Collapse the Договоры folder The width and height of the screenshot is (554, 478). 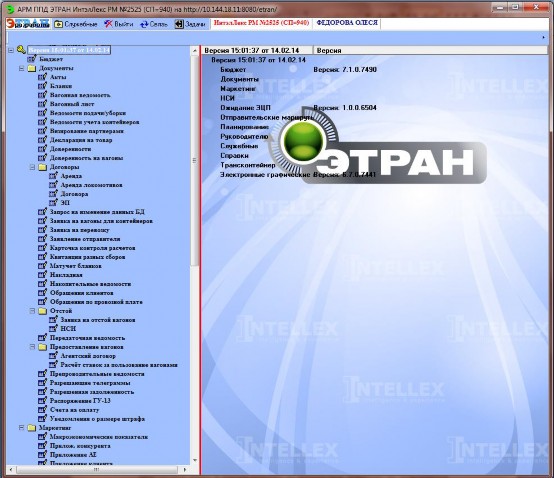[32, 167]
